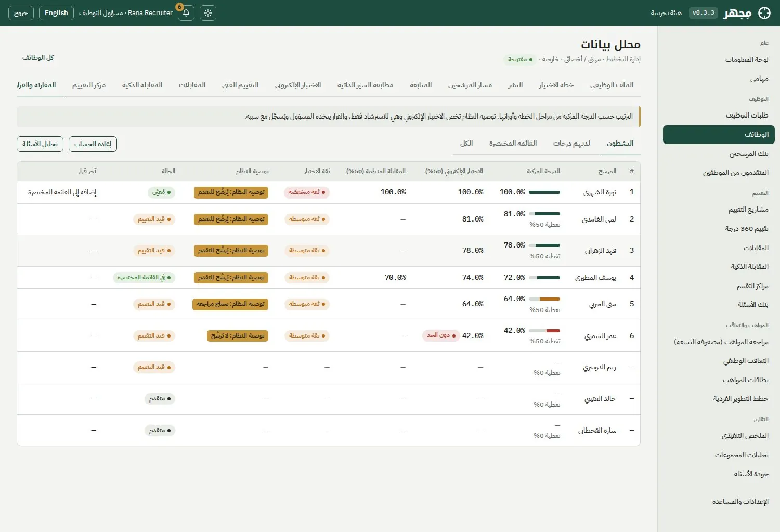
Task: Filter by the لديهم درجات tab
Action: coord(571,144)
